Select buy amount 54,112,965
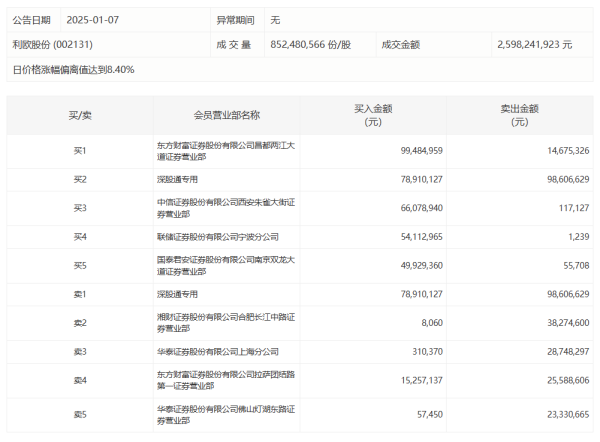The height and width of the screenshot is (442, 600). click(x=422, y=237)
